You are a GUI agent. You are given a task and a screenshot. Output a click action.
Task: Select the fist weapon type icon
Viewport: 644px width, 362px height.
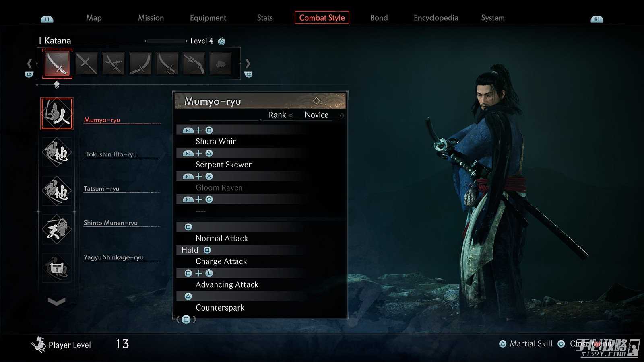click(221, 64)
